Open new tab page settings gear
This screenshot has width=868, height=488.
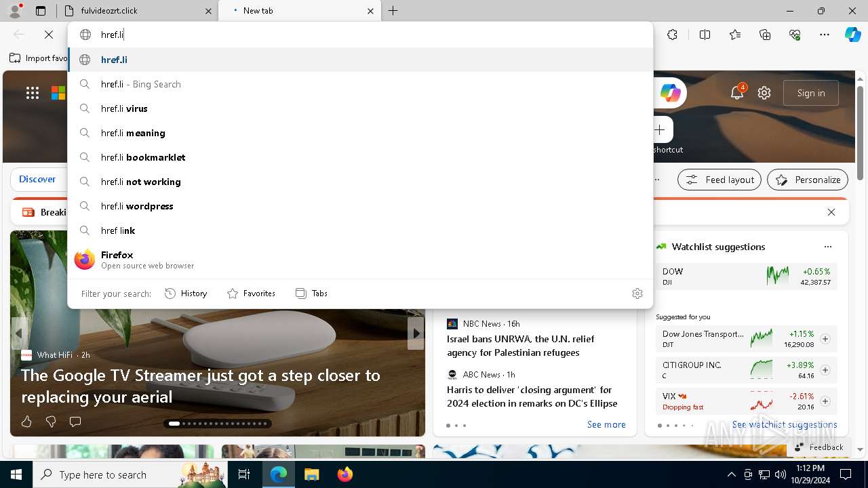(764, 93)
